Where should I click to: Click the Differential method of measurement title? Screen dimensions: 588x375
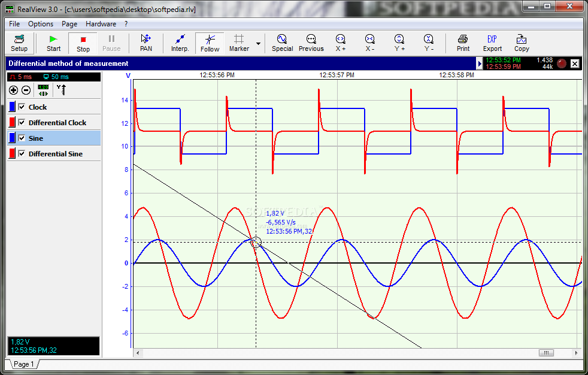(68, 63)
